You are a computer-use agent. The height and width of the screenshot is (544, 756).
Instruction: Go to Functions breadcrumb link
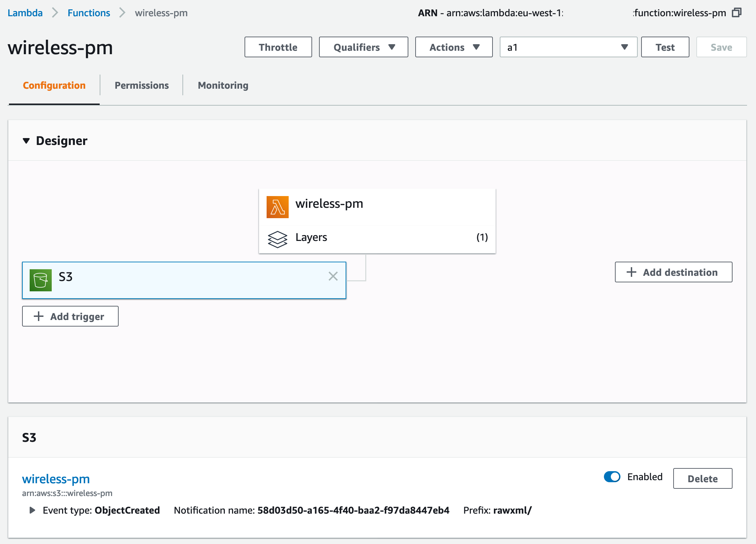coord(89,13)
